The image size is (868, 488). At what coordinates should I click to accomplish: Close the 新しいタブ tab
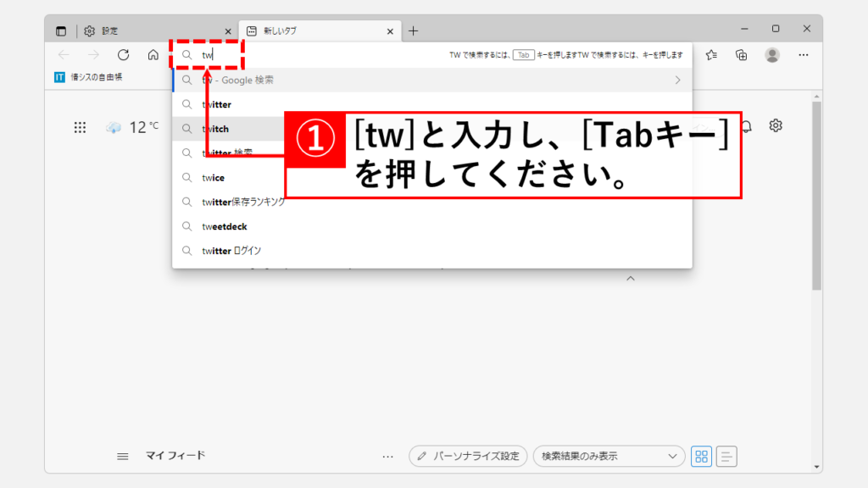pos(390,31)
